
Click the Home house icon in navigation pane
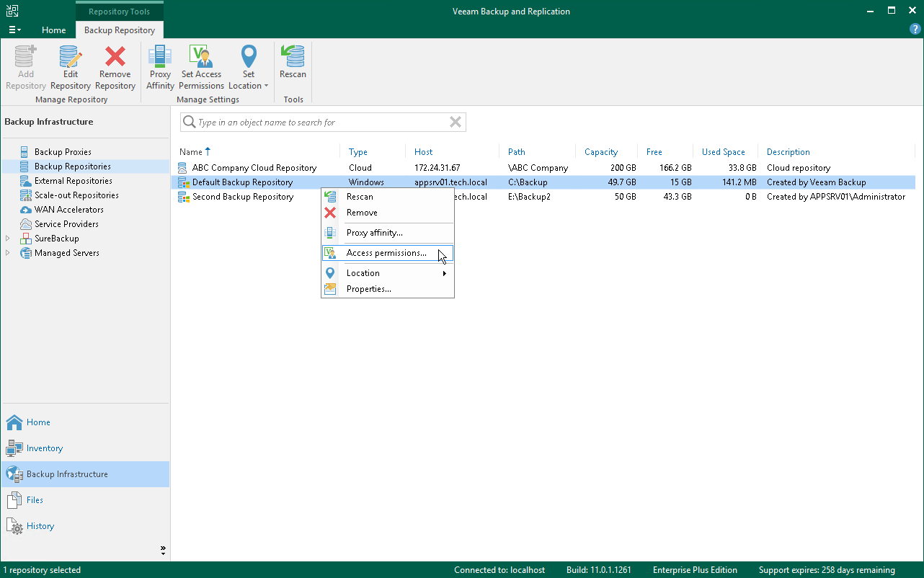coord(14,422)
